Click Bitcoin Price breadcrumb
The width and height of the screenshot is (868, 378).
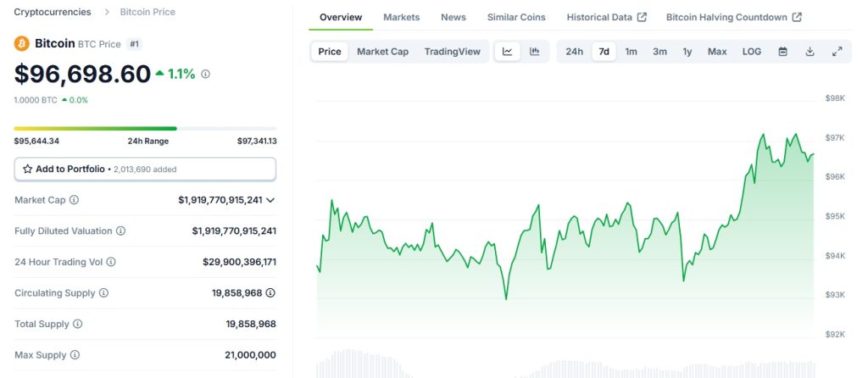tap(147, 12)
